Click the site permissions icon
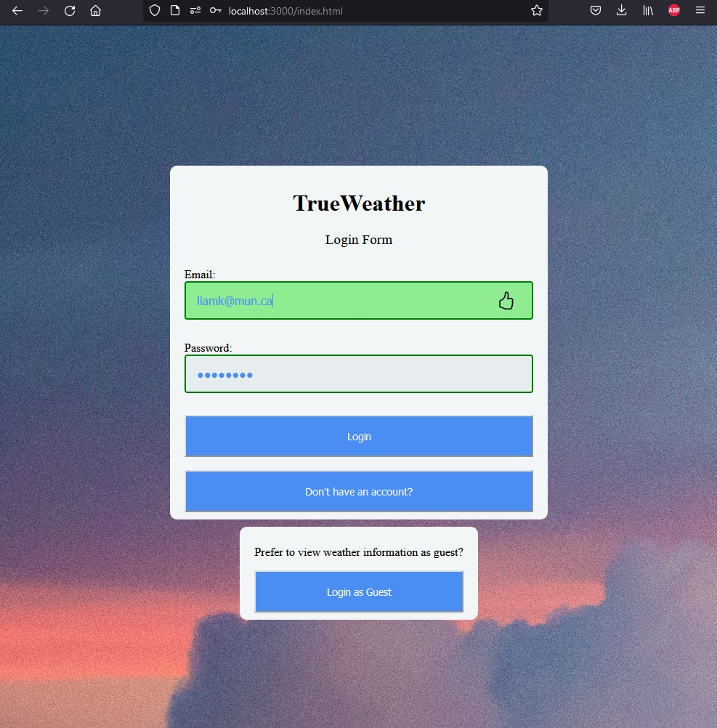The height and width of the screenshot is (728, 717). (195, 11)
